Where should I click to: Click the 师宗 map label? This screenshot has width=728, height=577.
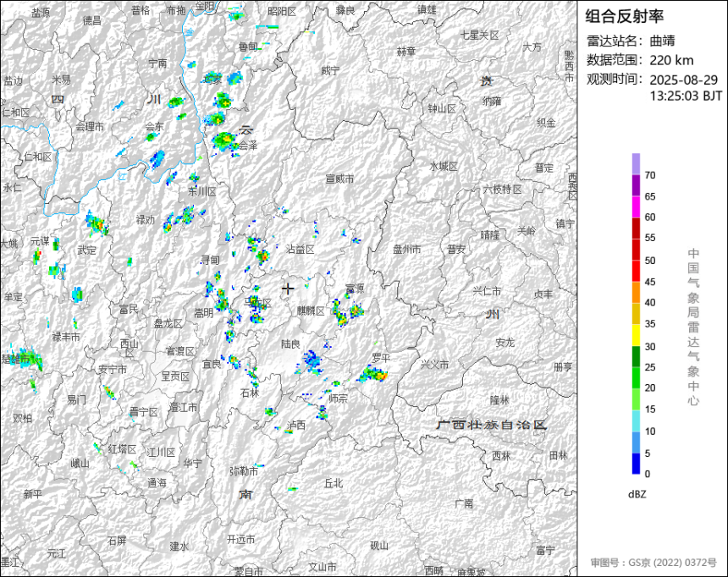338,398
